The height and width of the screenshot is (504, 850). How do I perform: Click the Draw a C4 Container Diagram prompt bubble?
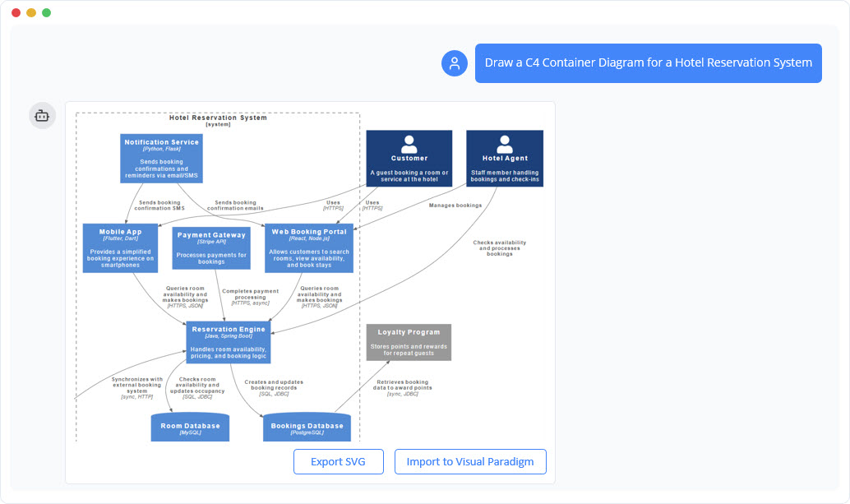click(x=648, y=62)
